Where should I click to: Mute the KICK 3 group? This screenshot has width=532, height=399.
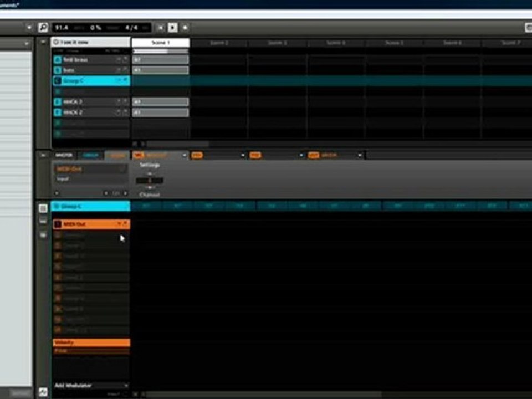tap(119, 102)
